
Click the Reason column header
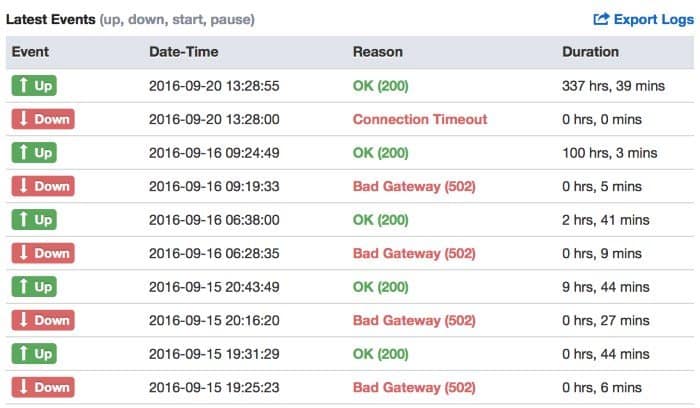pyautogui.click(x=377, y=52)
